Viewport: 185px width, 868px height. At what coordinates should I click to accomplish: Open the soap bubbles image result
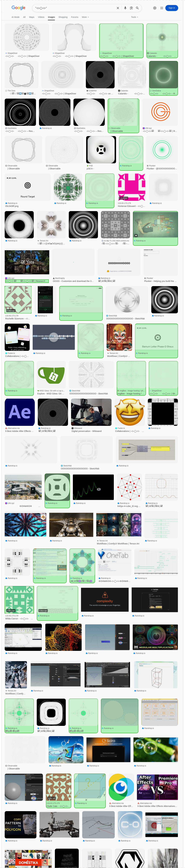coord(156,750)
